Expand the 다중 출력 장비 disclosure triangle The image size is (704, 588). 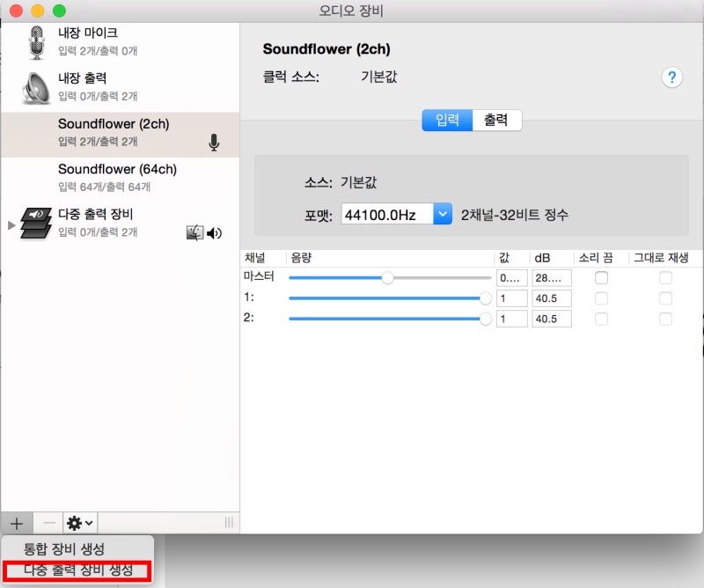[11, 224]
